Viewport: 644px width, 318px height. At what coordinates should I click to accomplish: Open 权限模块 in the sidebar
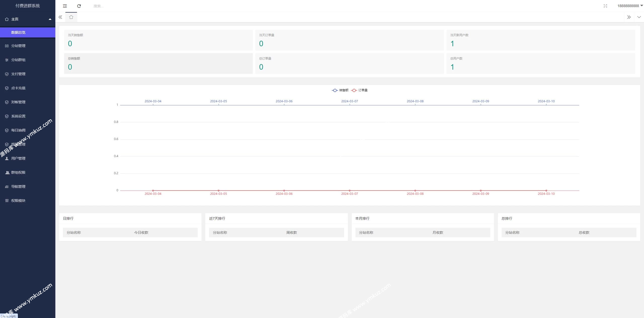[x=18, y=201]
